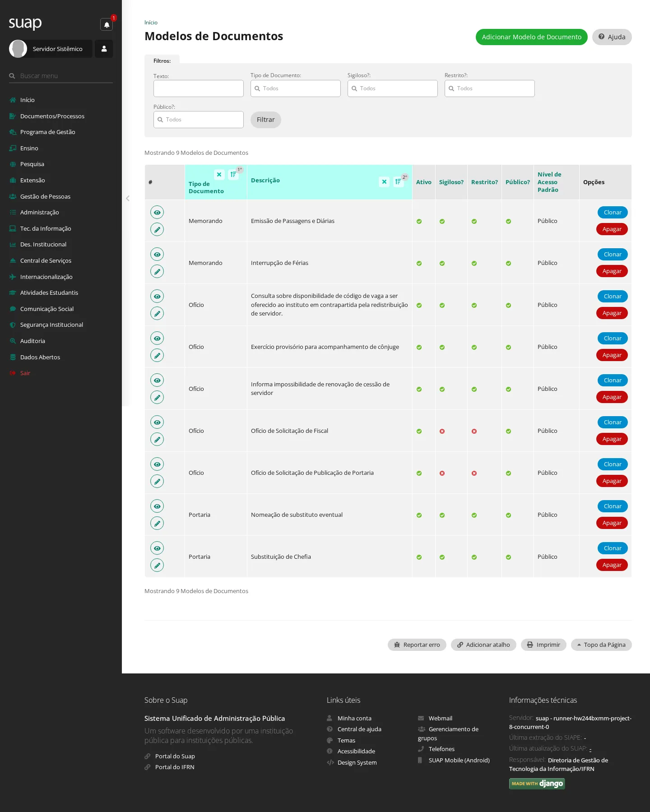650x812 pixels.
Task: Clone the Interrupção de Férias model
Action: pyautogui.click(x=613, y=254)
